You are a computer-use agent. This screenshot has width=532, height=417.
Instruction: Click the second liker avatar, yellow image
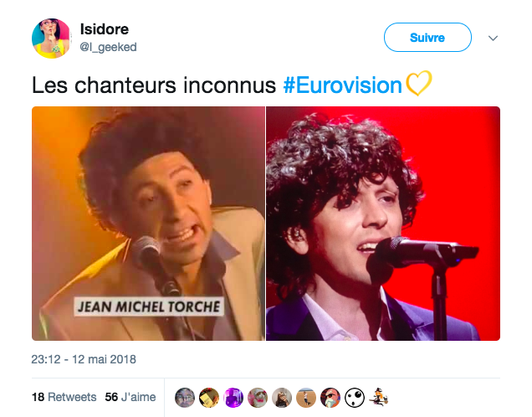209,398
